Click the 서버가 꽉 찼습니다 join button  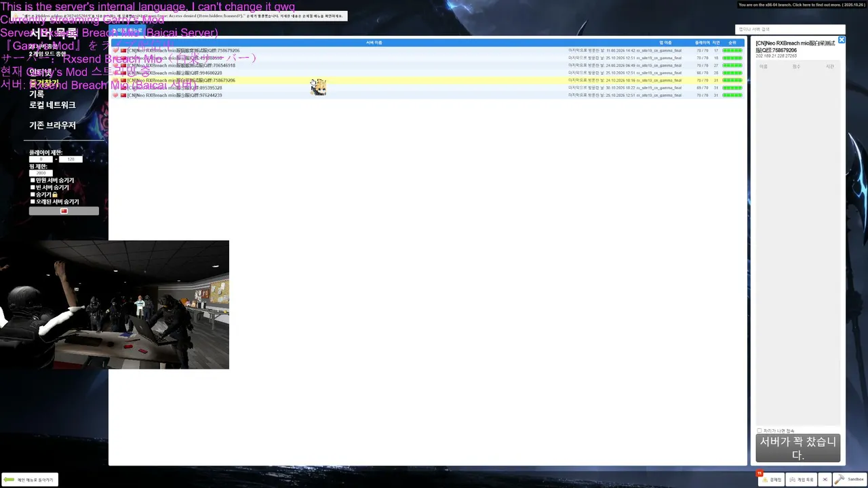pos(798,448)
